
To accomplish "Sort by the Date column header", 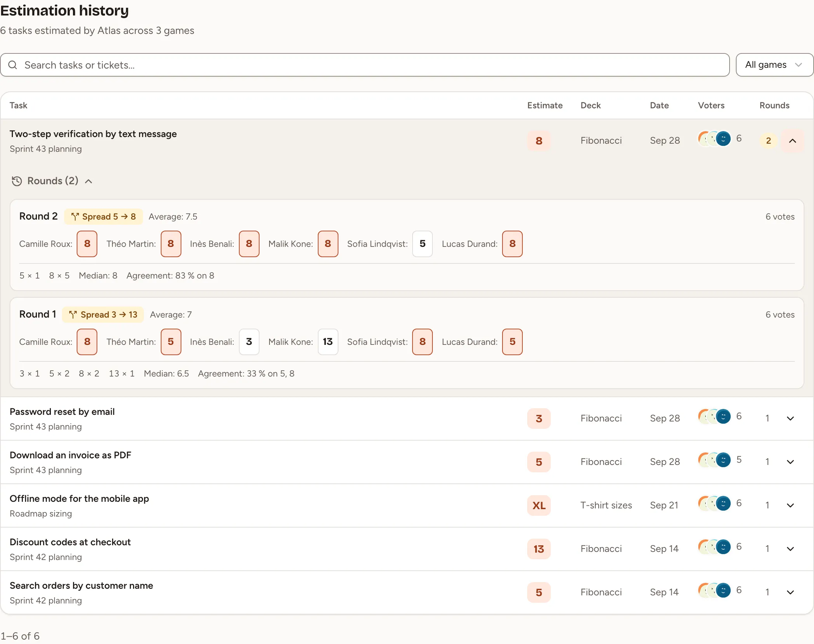I will click(x=659, y=105).
